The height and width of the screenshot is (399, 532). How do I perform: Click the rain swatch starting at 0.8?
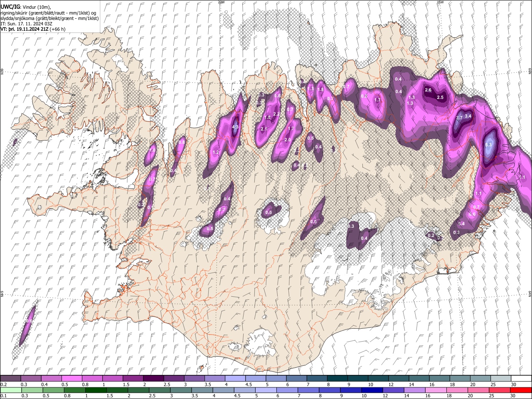coord(75,390)
